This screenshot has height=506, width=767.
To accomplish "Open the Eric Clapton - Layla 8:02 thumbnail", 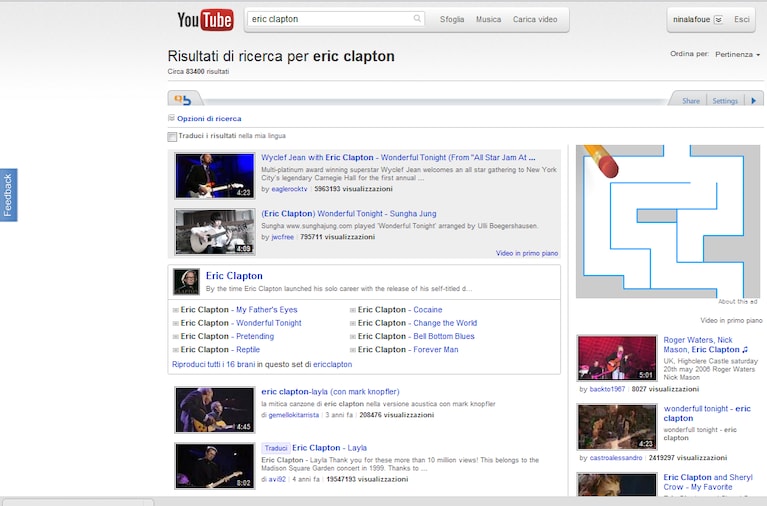I will click(215, 466).
